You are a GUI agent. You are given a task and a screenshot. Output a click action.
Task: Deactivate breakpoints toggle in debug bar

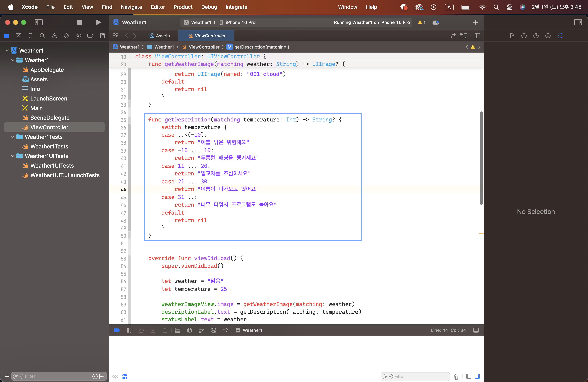point(117,330)
